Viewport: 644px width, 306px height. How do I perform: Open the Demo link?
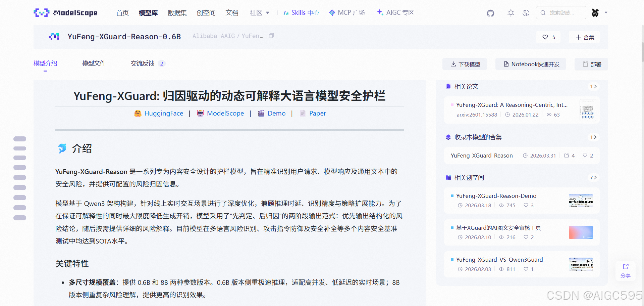[276, 113]
